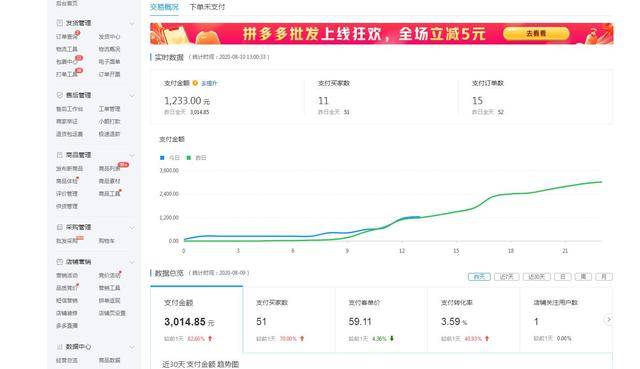Click the red up arrow under 支付金额 card
Screen dimensions: 640x369
pyautogui.click(x=210, y=338)
